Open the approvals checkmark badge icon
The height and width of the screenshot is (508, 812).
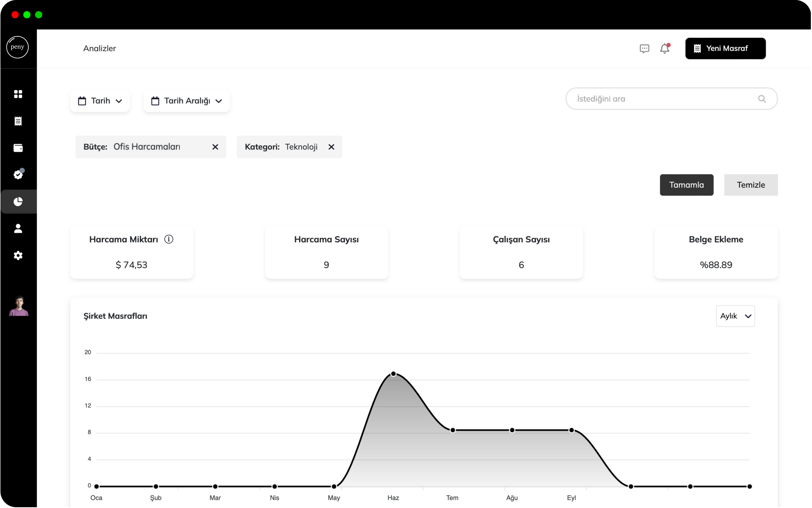point(19,174)
